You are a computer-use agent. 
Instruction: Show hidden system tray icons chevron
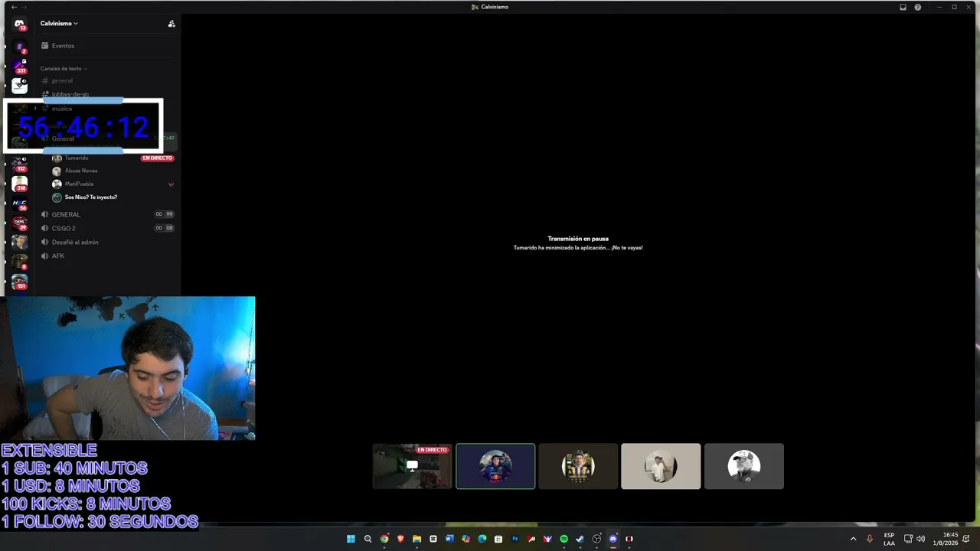pyautogui.click(x=853, y=539)
